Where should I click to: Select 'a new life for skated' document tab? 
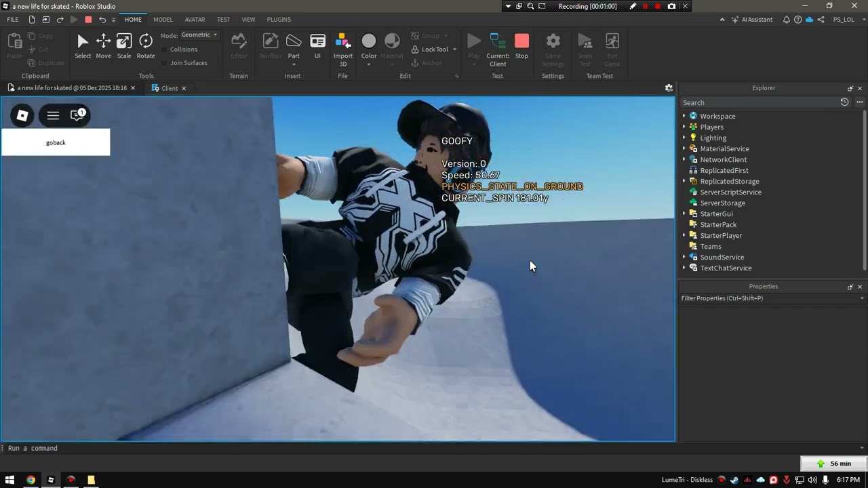72,88
